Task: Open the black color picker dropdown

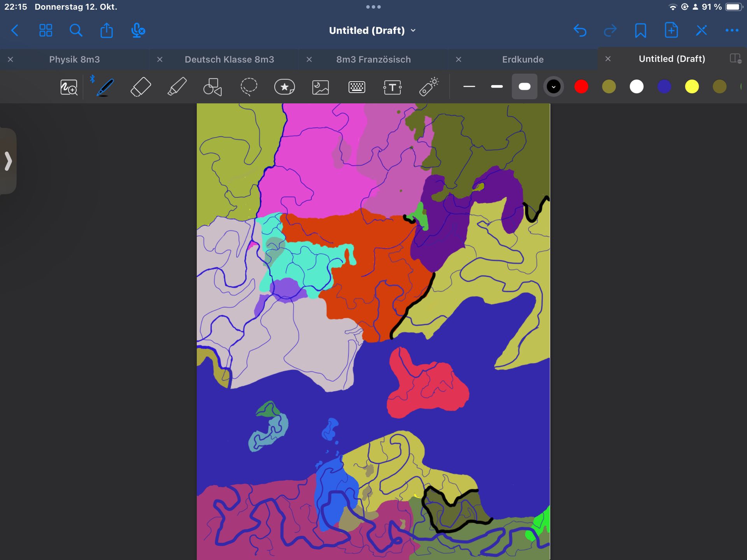Action: [x=553, y=86]
